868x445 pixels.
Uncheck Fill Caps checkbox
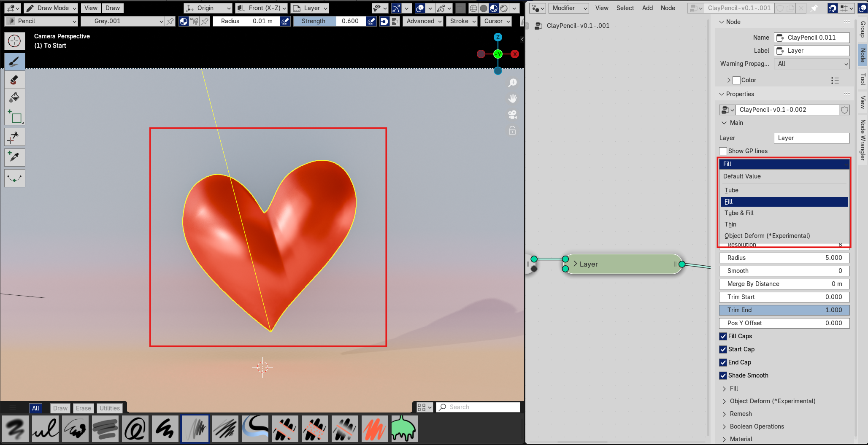[x=723, y=336]
